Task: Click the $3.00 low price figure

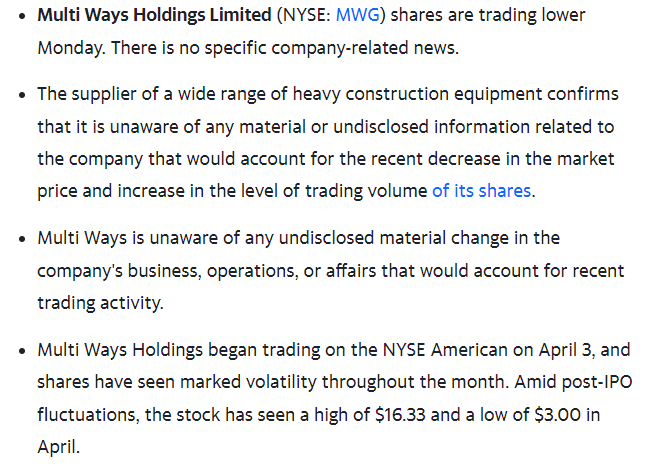Action: pos(558,415)
